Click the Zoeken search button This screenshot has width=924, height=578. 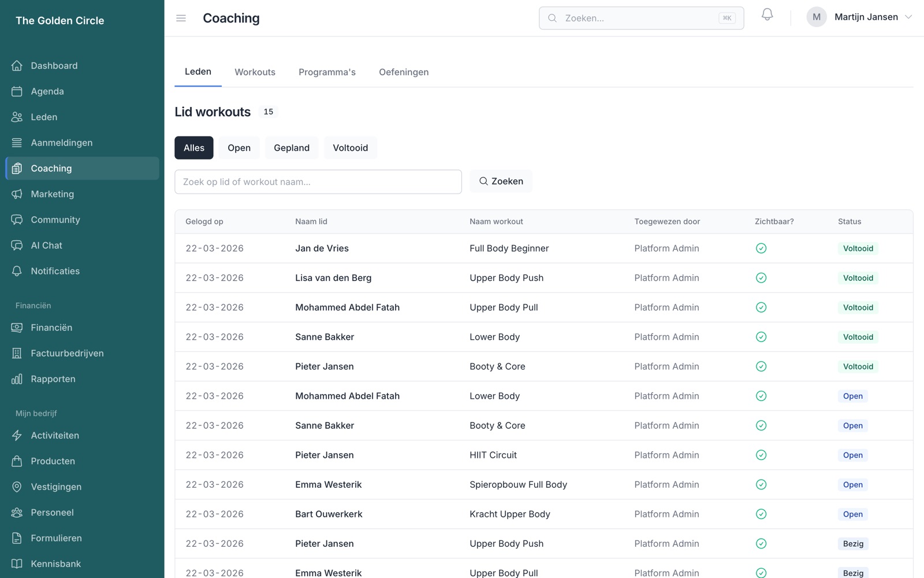pos(501,181)
